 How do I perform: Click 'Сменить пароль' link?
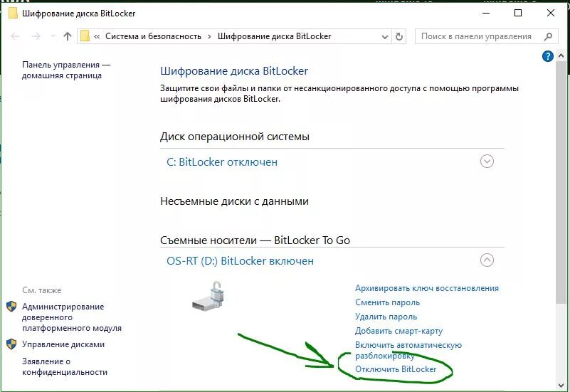387,302
